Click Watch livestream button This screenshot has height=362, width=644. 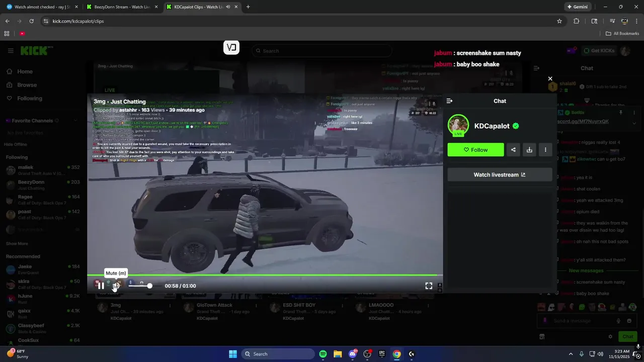500,174
